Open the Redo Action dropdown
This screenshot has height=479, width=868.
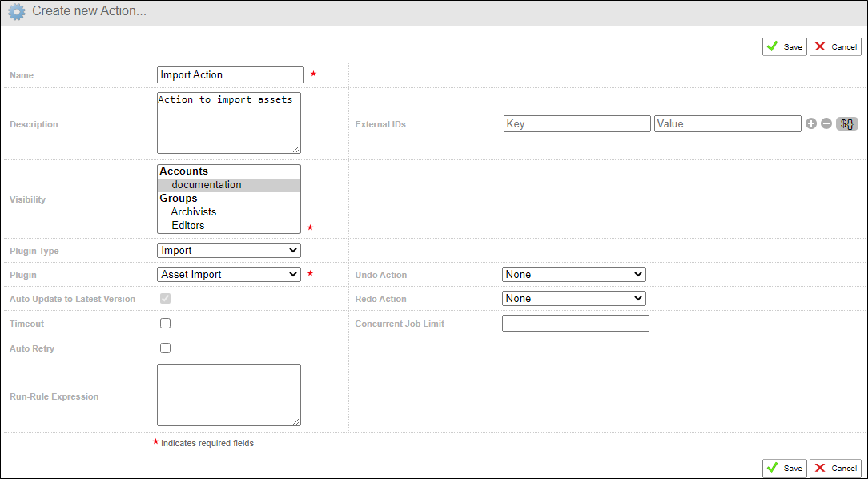[x=573, y=298]
